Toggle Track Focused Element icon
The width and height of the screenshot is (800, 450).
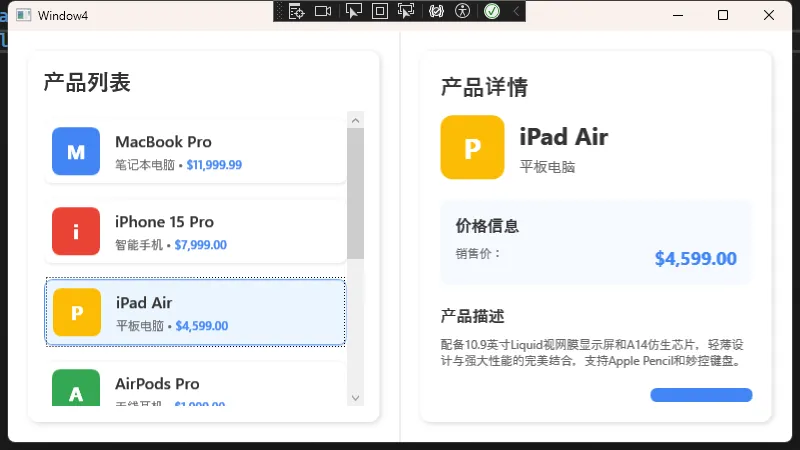(406, 11)
